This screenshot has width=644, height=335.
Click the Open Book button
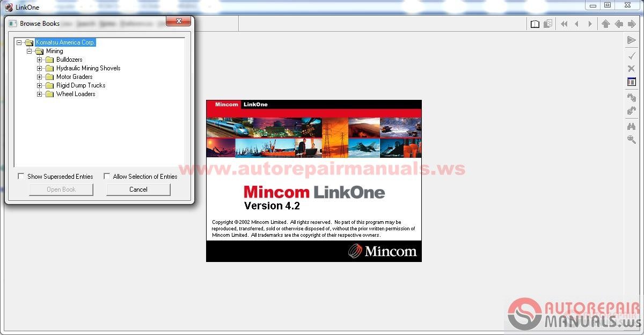click(x=61, y=190)
